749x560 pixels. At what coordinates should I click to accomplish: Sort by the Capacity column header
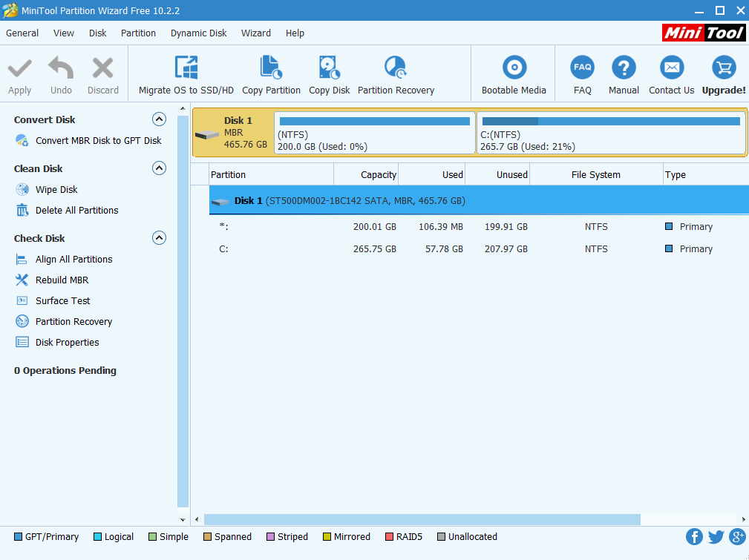click(x=366, y=175)
